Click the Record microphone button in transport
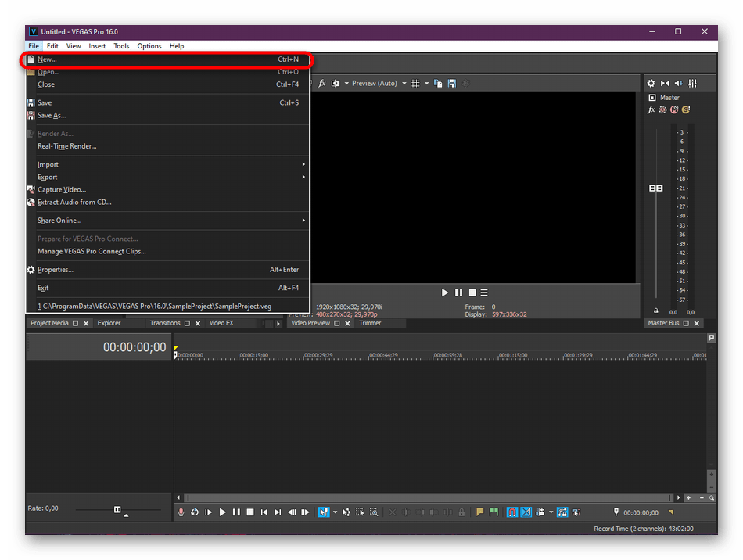This screenshot has width=743, height=560. point(181,512)
